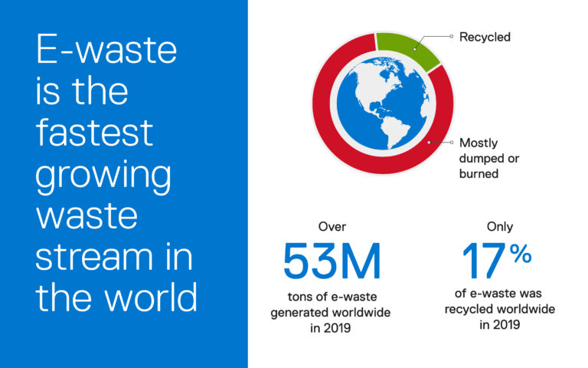Click "of e-waste was recycled worldwide in 2019"
The height and width of the screenshot is (368, 588).
[499, 309]
